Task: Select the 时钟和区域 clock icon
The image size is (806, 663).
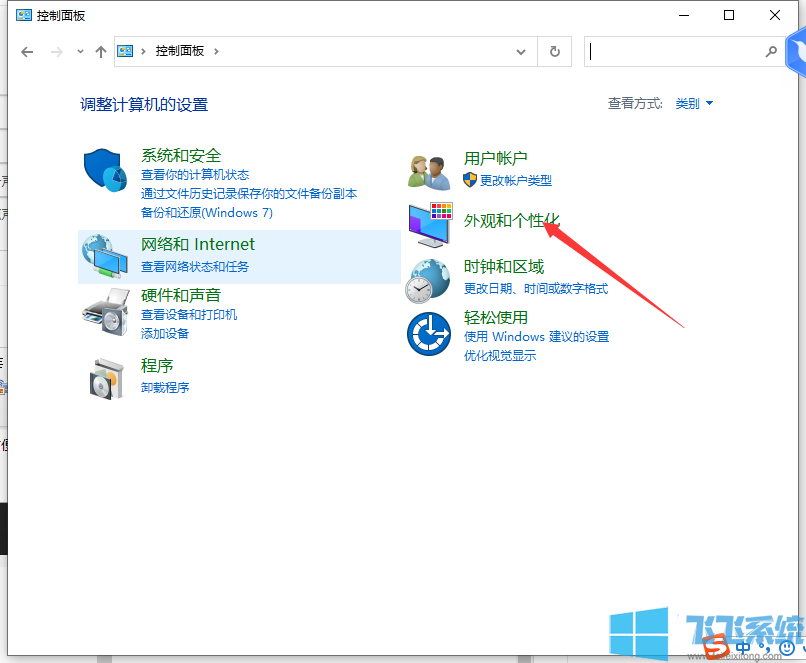Action: [429, 280]
